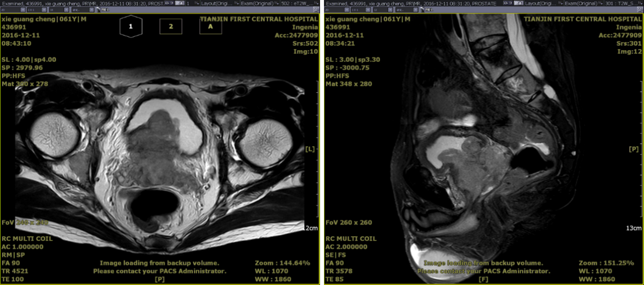Click 'TR 3578' overlay text

(339, 271)
